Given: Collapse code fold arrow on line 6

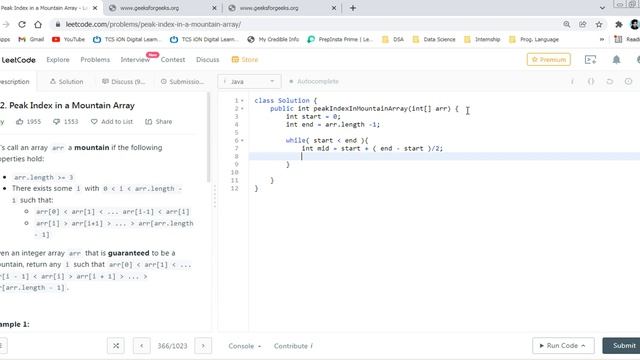Looking at the screenshot, I should point(242,140).
